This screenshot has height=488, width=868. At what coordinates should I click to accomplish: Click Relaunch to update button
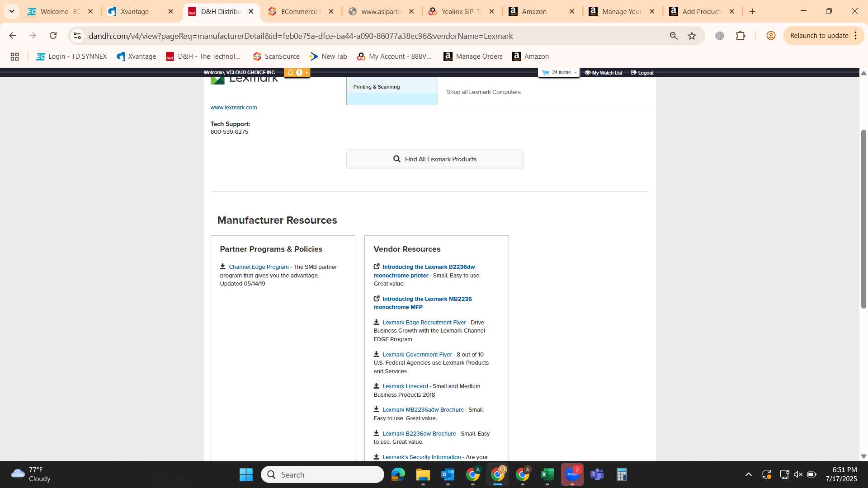tap(819, 36)
